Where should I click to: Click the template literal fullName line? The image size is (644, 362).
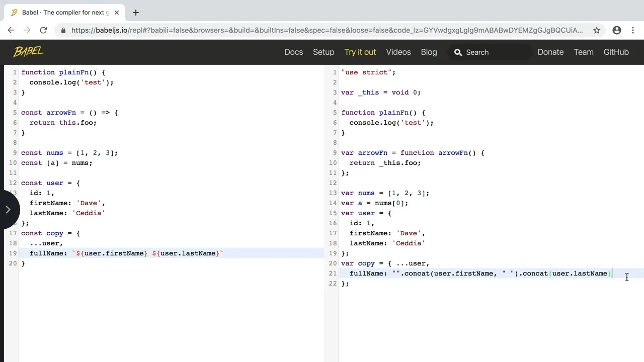tap(126, 253)
